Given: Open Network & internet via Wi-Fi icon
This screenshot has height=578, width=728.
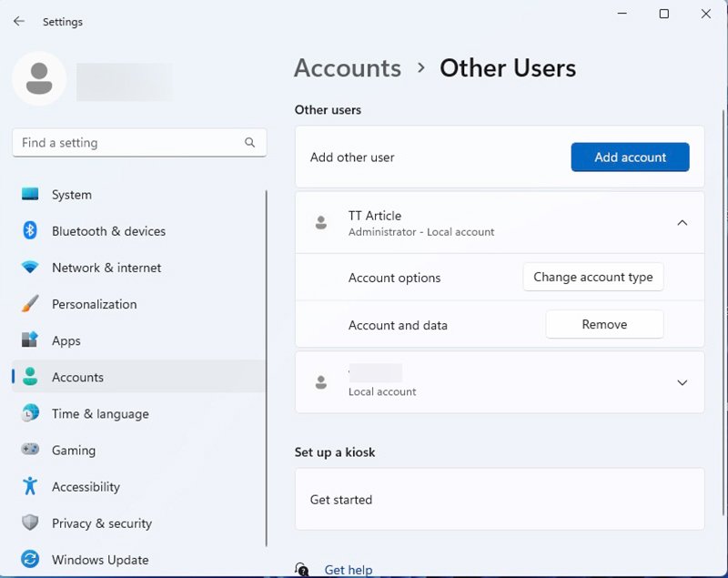Looking at the screenshot, I should [30, 268].
